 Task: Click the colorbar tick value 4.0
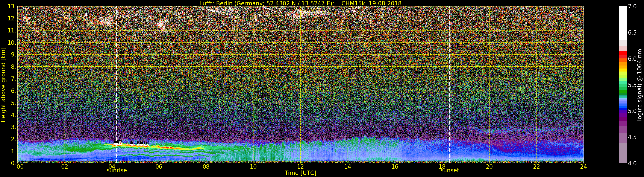632,163
